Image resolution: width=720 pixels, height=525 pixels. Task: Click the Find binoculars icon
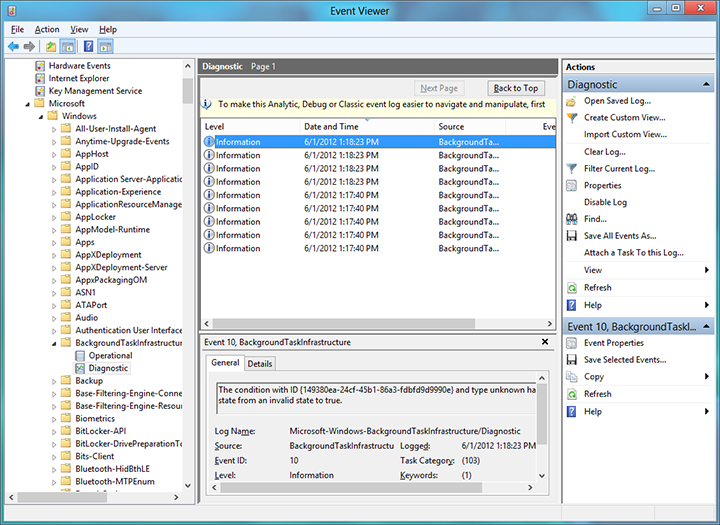[572, 219]
